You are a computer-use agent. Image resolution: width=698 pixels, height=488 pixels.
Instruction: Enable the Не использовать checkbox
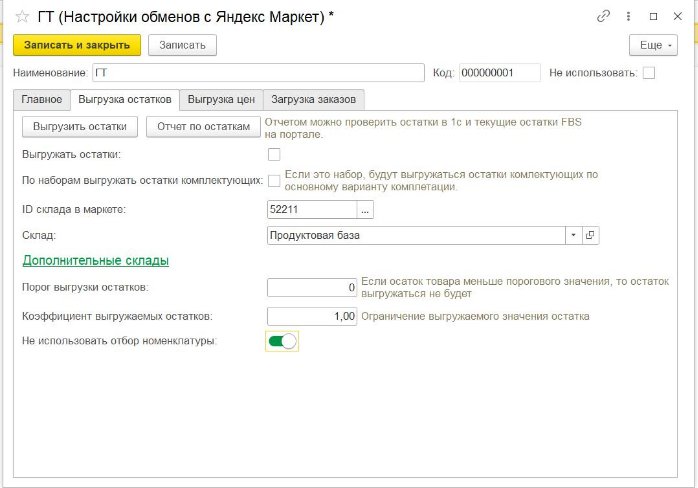click(649, 73)
